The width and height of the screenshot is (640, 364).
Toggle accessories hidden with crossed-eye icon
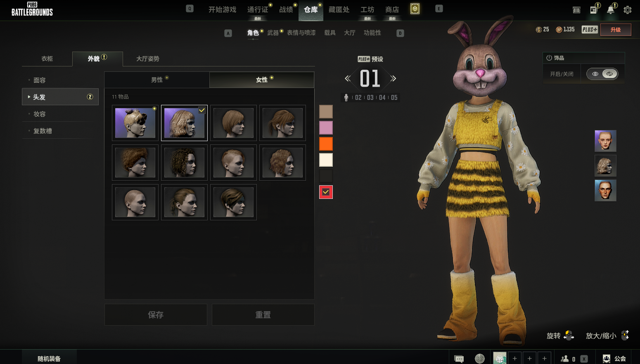(x=609, y=74)
